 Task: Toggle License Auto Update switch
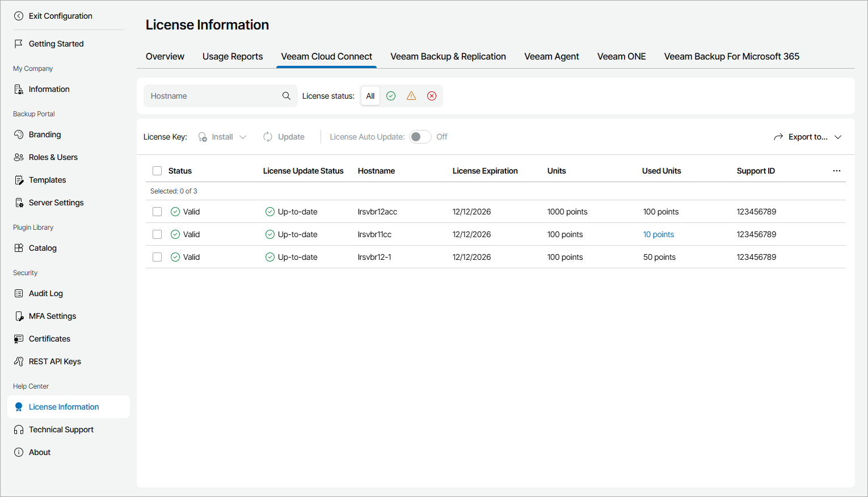point(420,137)
